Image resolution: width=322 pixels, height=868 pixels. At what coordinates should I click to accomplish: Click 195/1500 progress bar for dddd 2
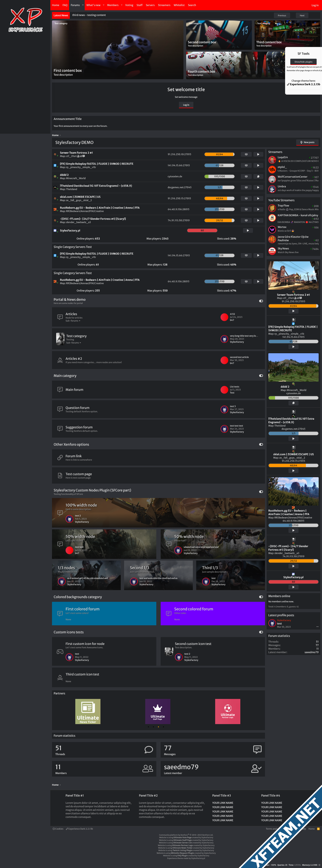point(219,177)
